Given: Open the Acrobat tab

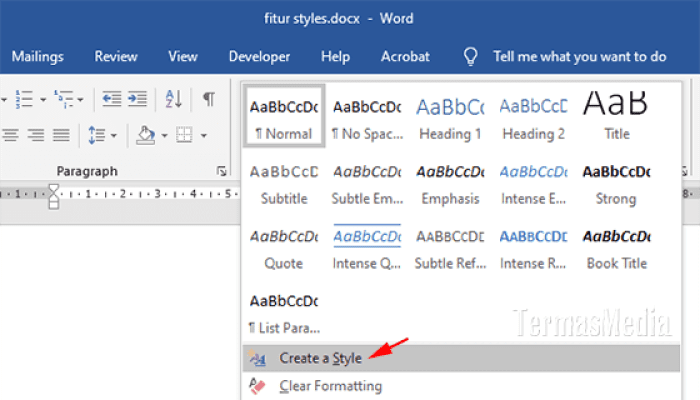Looking at the screenshot, I should pyautogui.click(x=405, y=57).
